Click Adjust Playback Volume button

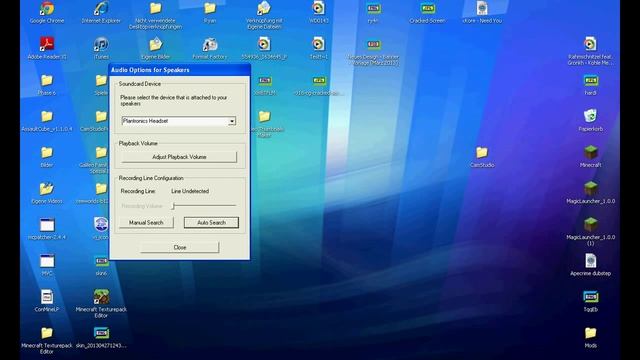(179, 157)
